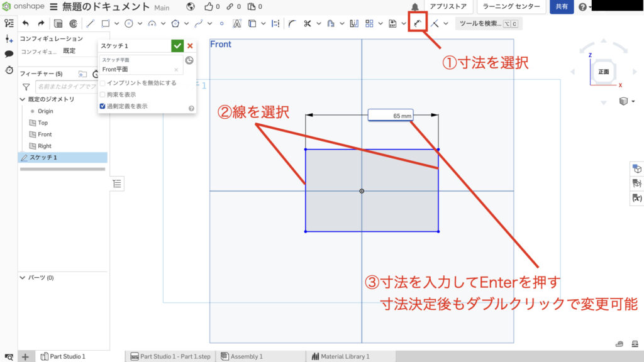Image resolution: width=644 pixels, height=362 pixels.
Task: Toggle the インプリントを無効にする checkbox
Action: pos(103,83)
